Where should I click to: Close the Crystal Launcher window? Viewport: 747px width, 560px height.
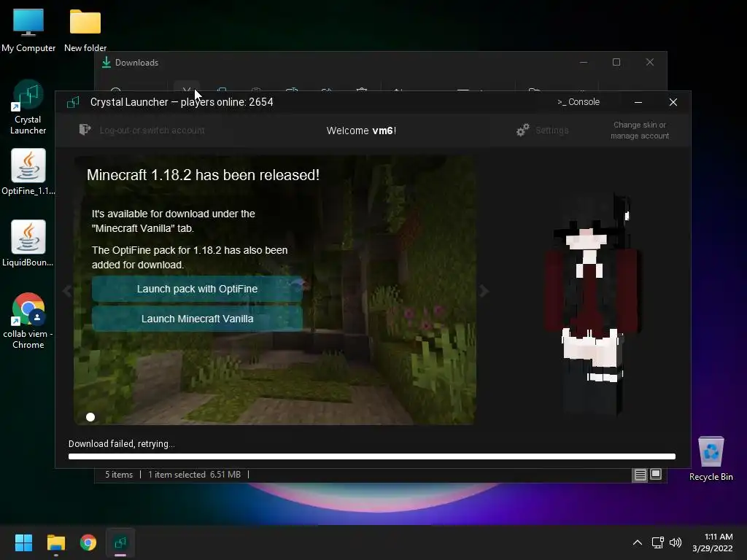click(673, 102)
